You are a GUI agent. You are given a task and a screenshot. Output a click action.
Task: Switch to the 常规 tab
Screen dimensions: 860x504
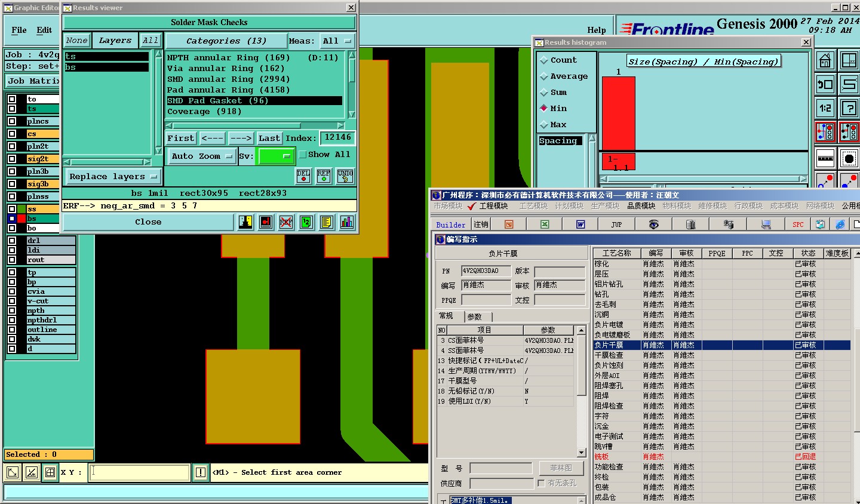pyautogui.click(x=447, y=316)
